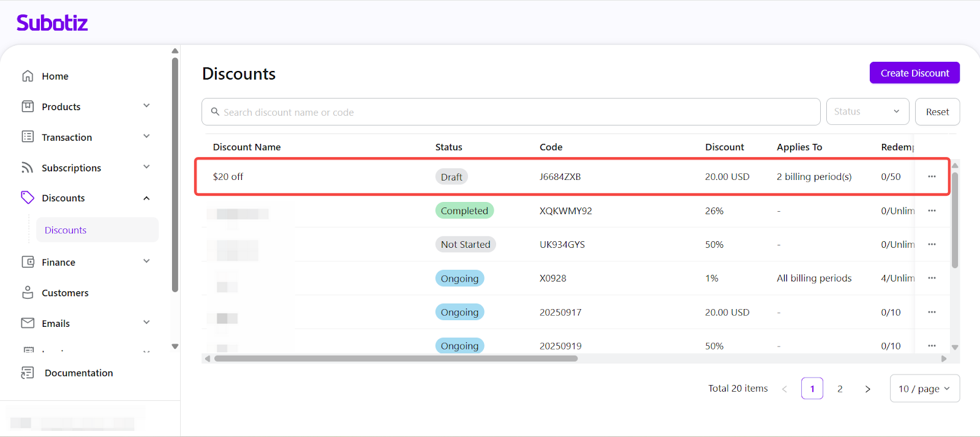Click the Customers person icon
Image resolution: width=980 pixels, height=437 pixels.
28,293
